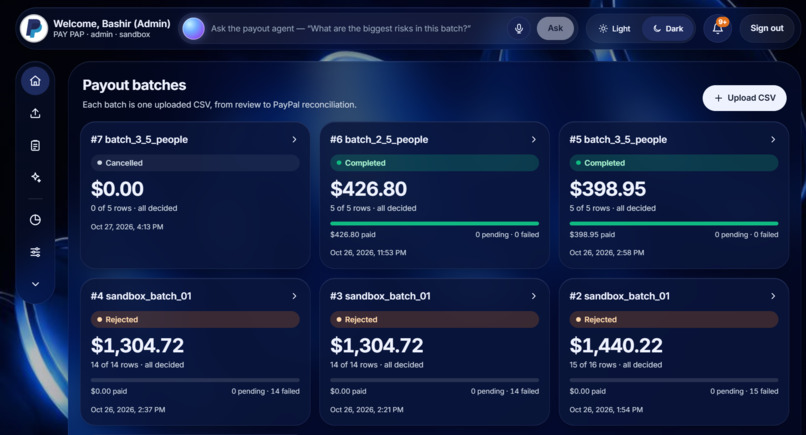
Task: Open the document list sidebar icon
Action: [x=35, y=146]
